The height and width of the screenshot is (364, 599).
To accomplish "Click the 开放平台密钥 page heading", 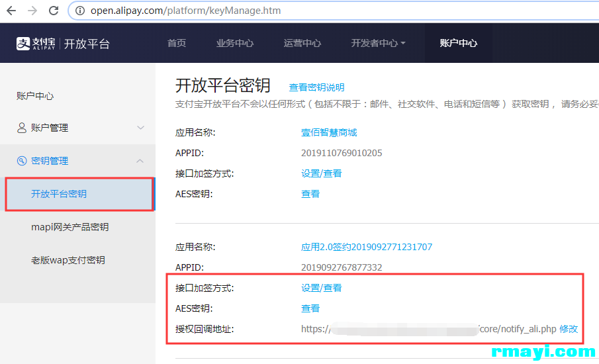I will click(223, 85).
